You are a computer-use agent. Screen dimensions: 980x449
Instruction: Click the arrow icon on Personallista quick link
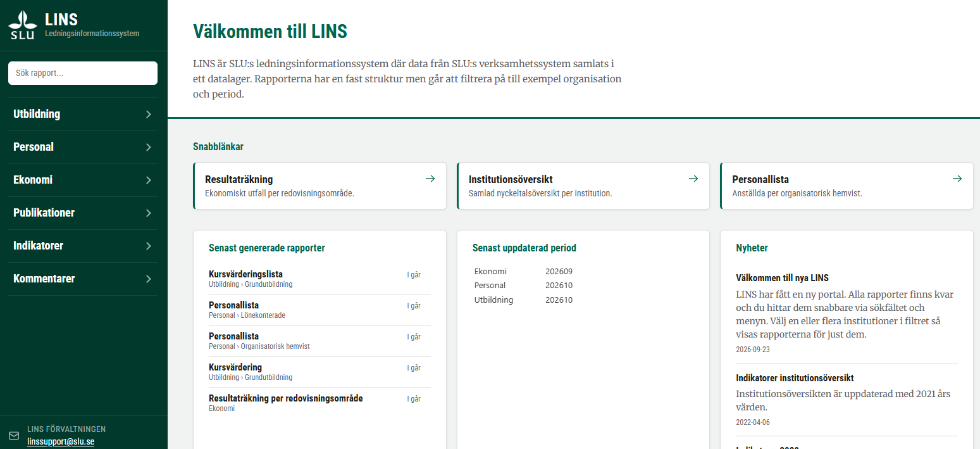pyautogui.click(x=957, y=179)
